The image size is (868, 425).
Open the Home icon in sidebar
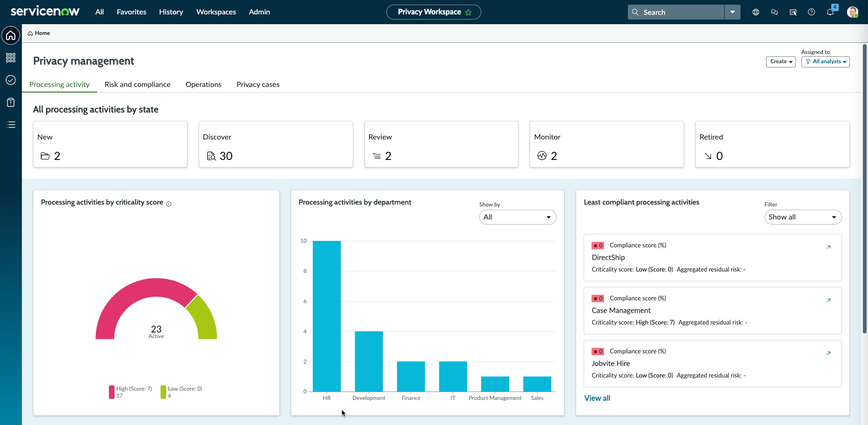[11, 35]
